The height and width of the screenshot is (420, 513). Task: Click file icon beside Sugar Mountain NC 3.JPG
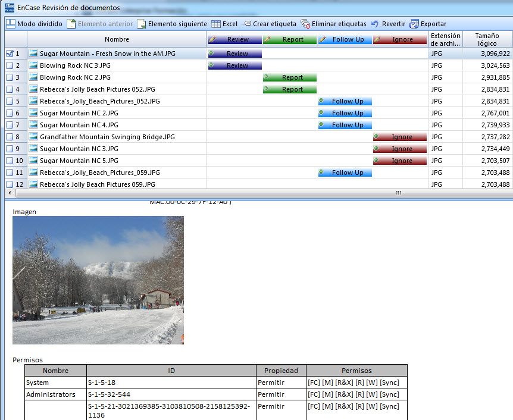(x=33, y=149)
